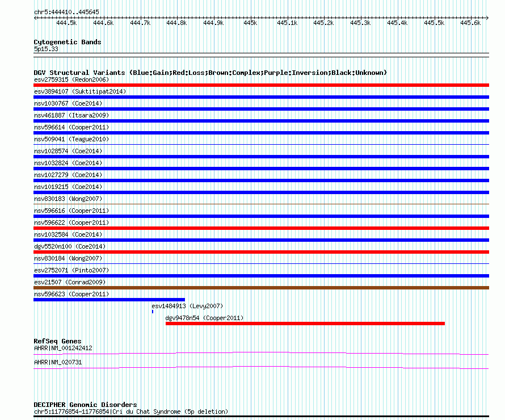Click the AHRR|NM_020731 gene label

58,362
